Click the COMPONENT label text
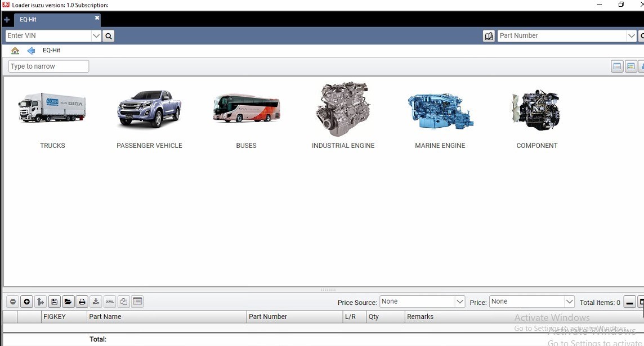The image size is (644, 346). pyautogui.click(x=537, y=146)
